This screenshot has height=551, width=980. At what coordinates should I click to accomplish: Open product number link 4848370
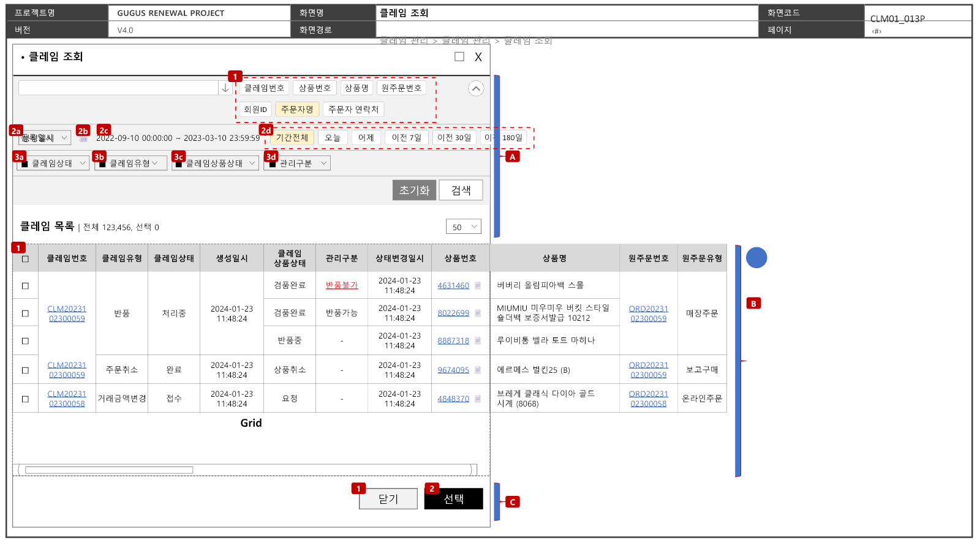453,399
